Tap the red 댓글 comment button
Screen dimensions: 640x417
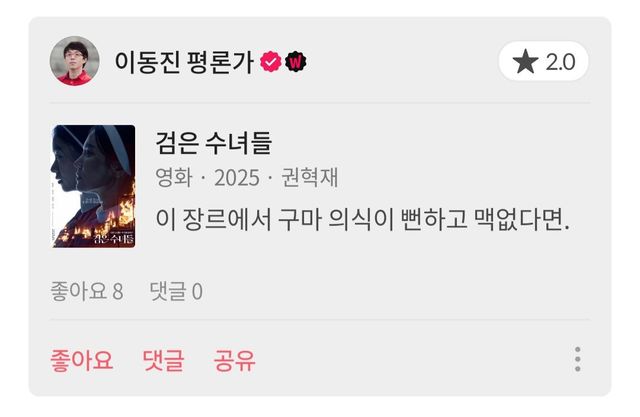click(163, 360)
